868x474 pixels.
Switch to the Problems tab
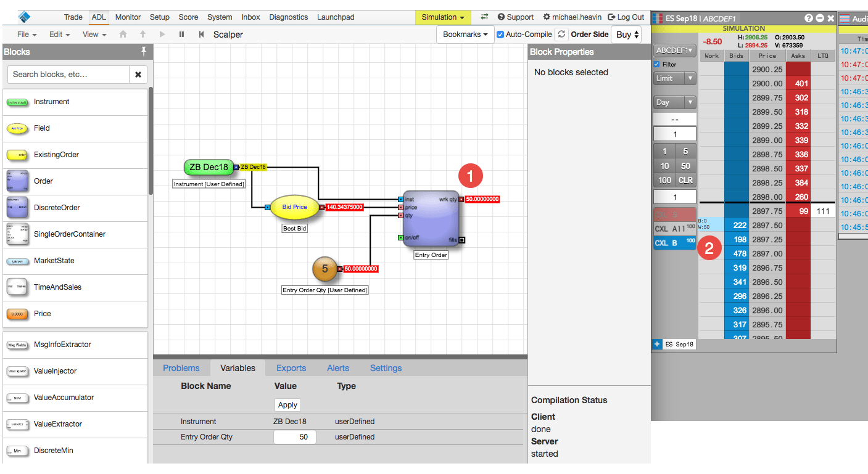181,368
